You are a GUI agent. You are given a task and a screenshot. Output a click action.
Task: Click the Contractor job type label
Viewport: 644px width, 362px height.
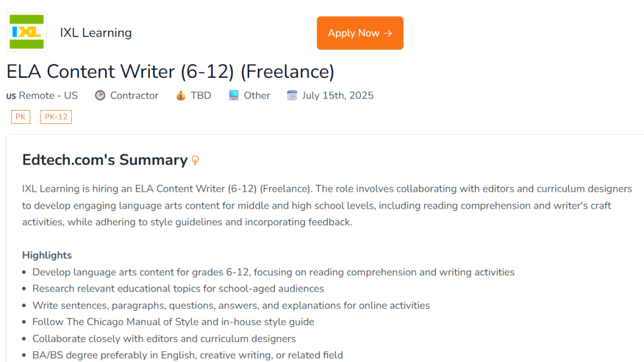click(134, 96)
